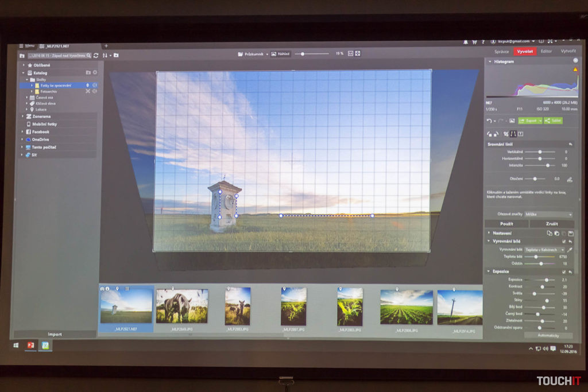Image resolution: width=588 pixels, height=392 pixels.
Task: Expand the Zonerama tree item
Action: point(22,116)
